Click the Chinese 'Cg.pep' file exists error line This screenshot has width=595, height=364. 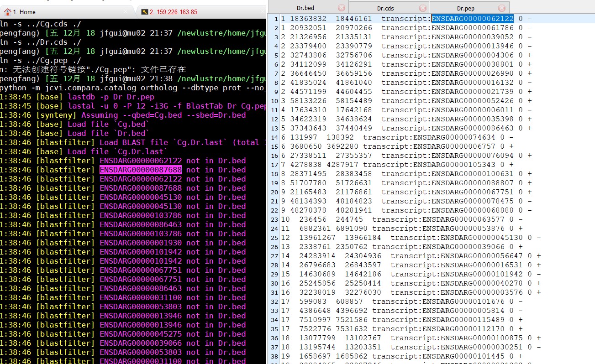click(x=93, y=69)
